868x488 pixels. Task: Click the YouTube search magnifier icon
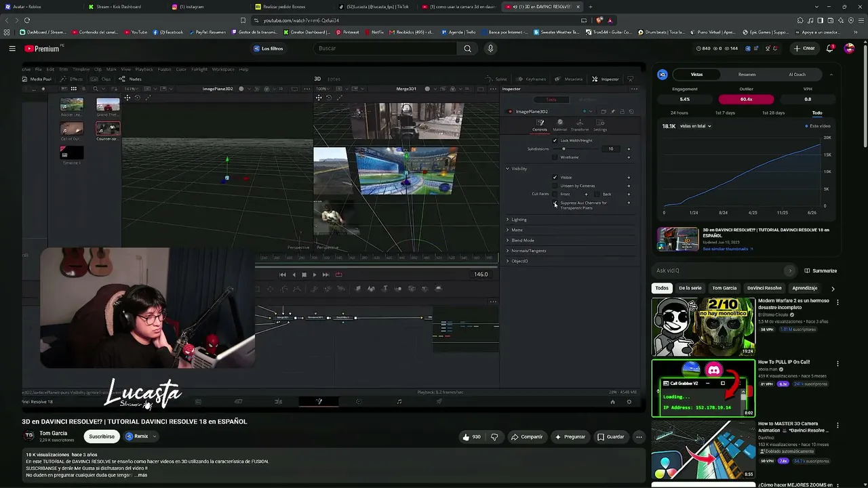(467, 48)
